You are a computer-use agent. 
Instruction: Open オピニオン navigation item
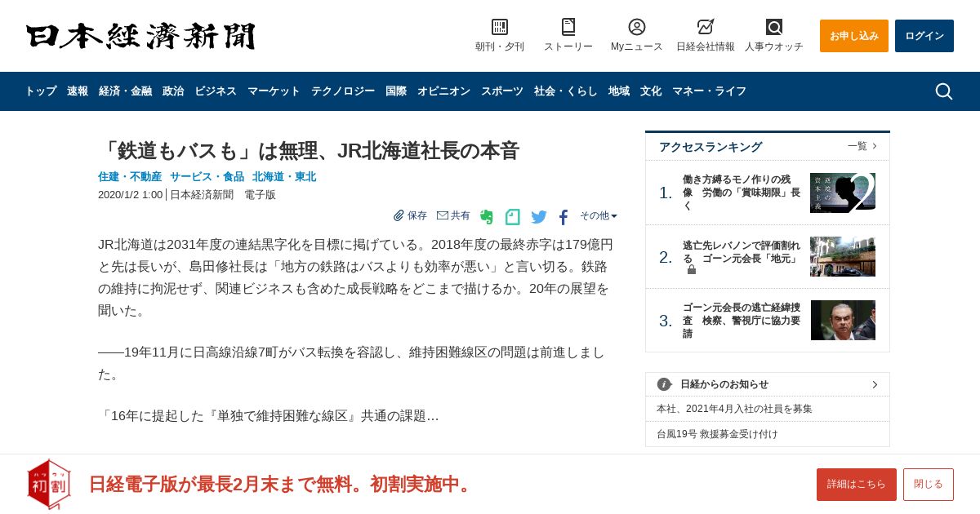pyautogui.click(x=443, y=91)
